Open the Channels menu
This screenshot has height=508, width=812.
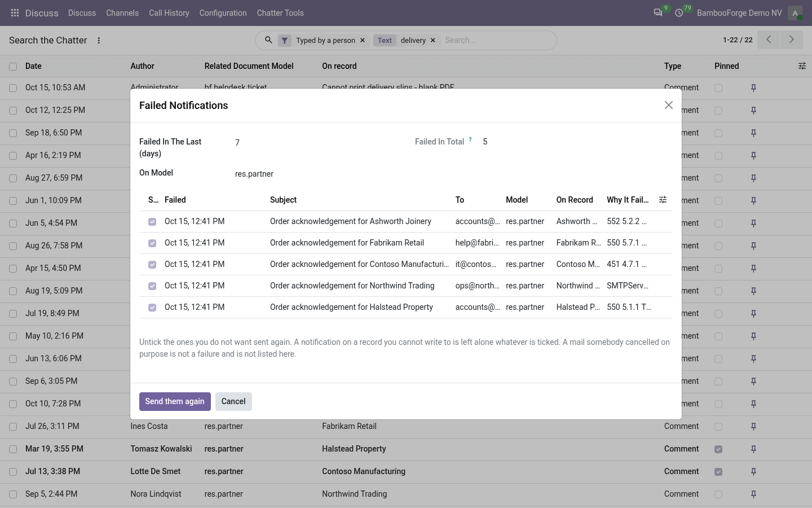click(122, 13)
